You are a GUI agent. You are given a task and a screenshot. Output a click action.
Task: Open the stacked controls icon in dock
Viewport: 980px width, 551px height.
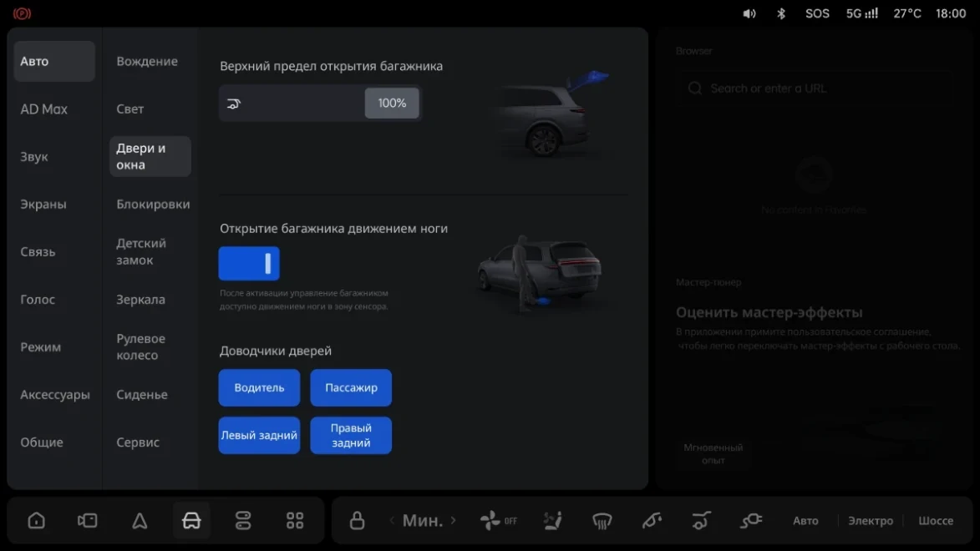(243, 520)
